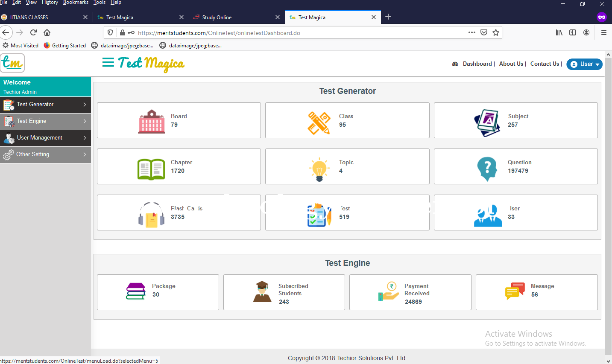This screenshot has height=364, width=612.
Task: Click the User Management sidebar icon
Action: [x=9, y=138]
